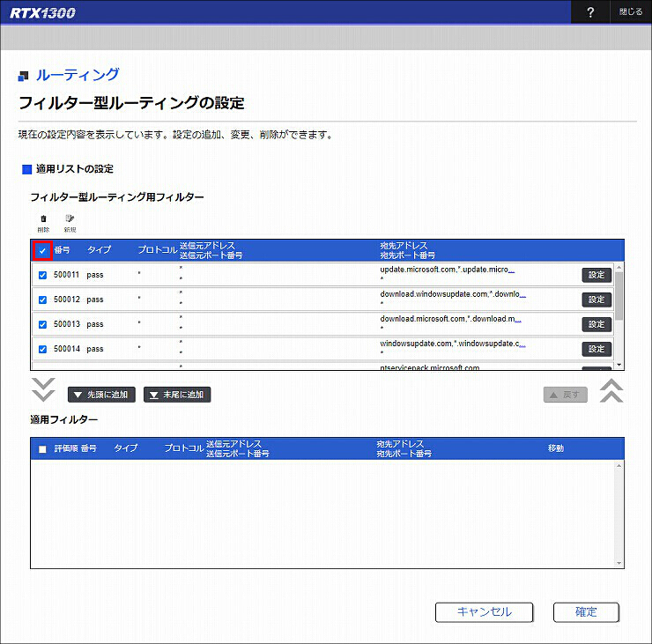This screenshot has height=644, width=652.
Task: Click the ルーティング page icon
Action: coord(23,76)
